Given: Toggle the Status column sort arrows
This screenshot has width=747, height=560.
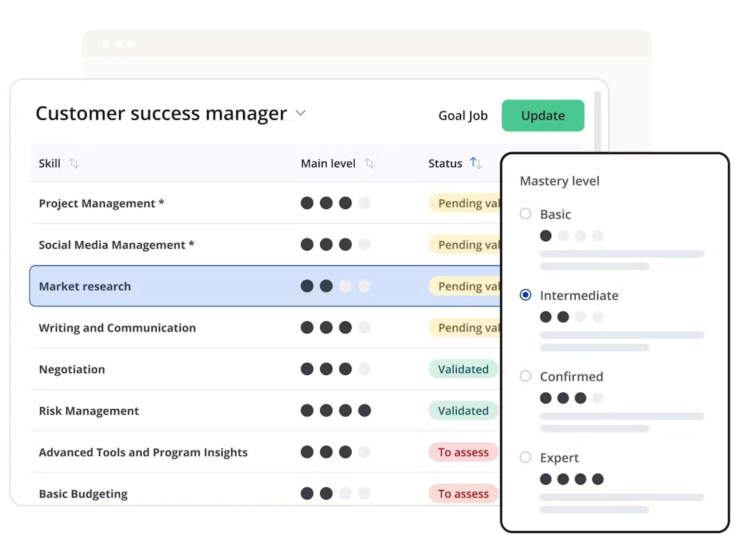Looking at the screenshot, I should pos(476,163).
